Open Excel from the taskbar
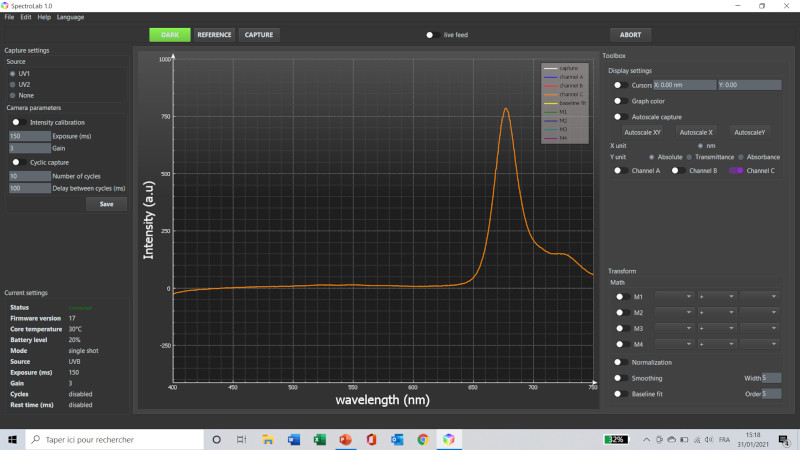The width and height of the screenshot is (800, 450). coord(320,439)
